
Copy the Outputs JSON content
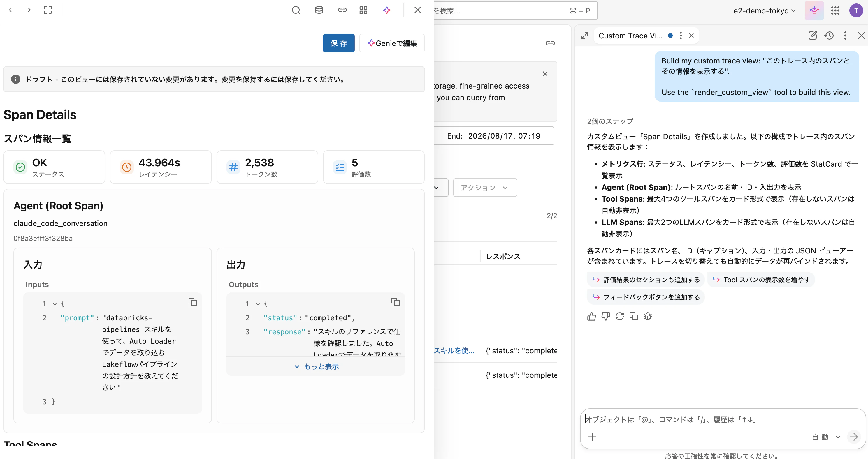click(x=395, y=302)
